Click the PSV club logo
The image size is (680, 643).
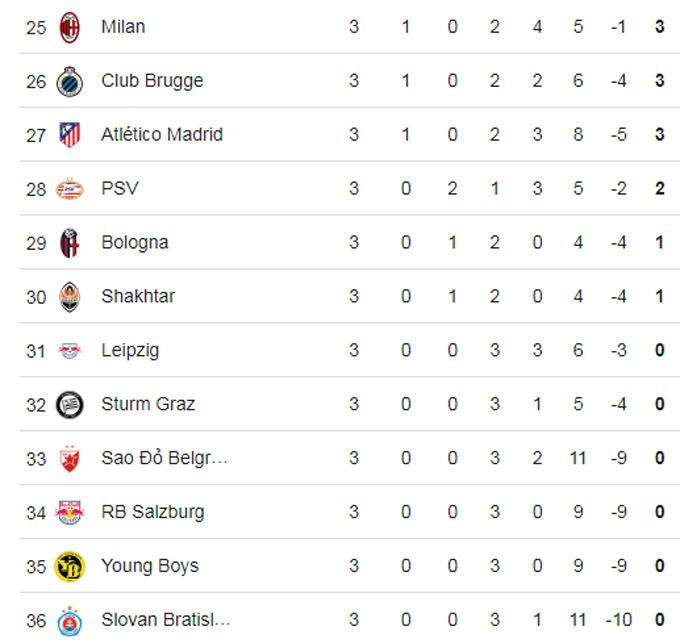tap(69, 189)
